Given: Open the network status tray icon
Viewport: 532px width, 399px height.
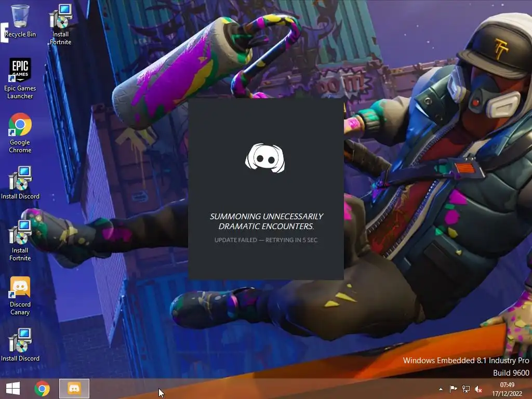Looking at the screenshot, I should tap(466, 389).
